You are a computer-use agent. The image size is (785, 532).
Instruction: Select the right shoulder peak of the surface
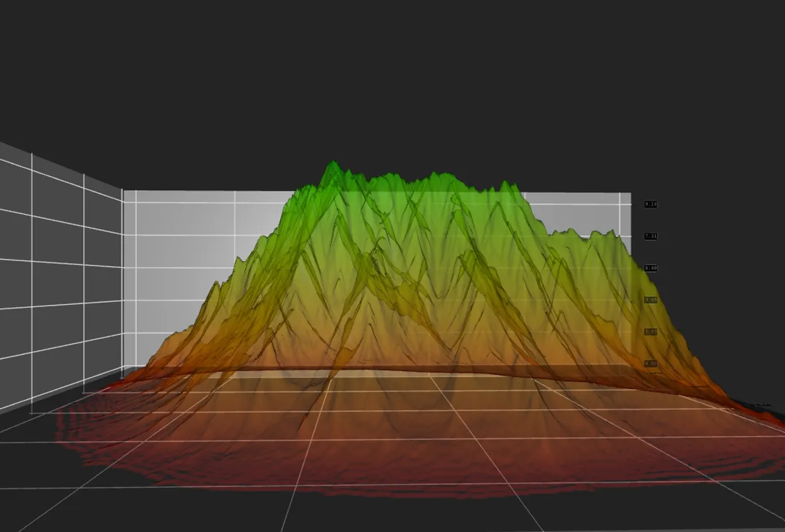click(x=607, y=235)
